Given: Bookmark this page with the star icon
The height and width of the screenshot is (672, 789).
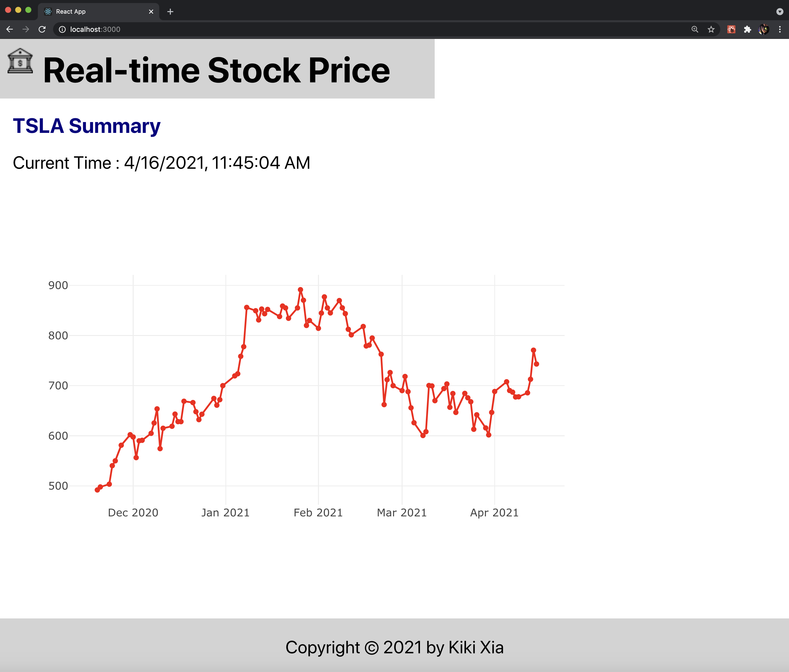Looking at the screenshot, I should tap(711, 29).
